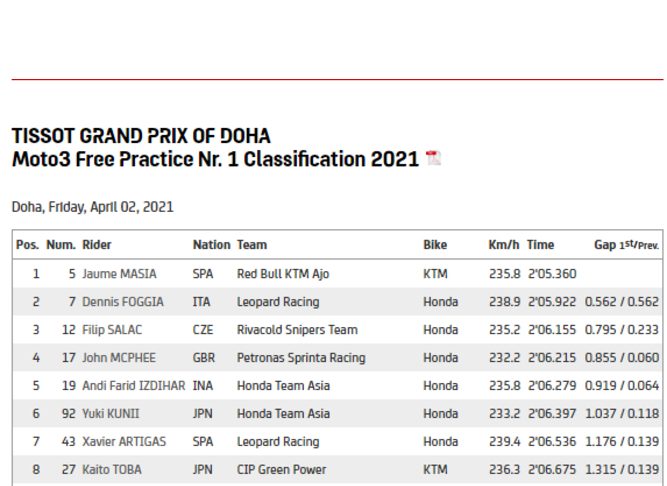The image size is (667, 486).
Task: Click the Petronas Sprinta Racing team cell
Action: 301,358
